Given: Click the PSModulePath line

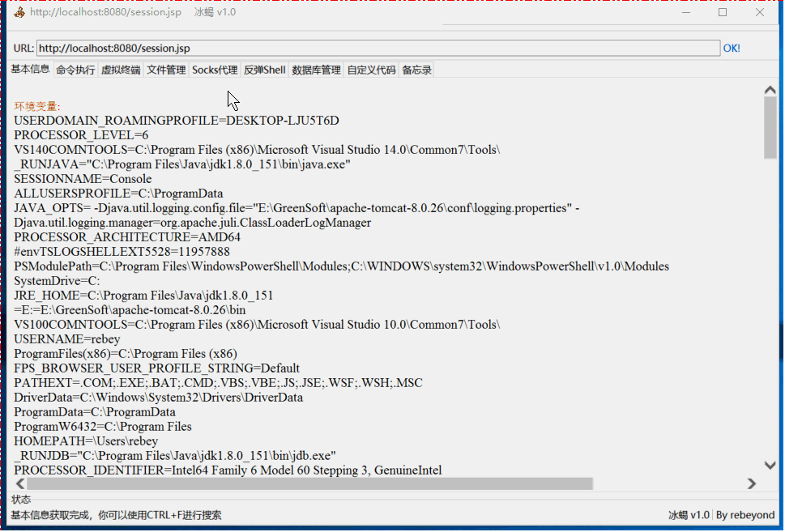Looking at the screenshot, I should pyautogui.click(x=341, y=266).
